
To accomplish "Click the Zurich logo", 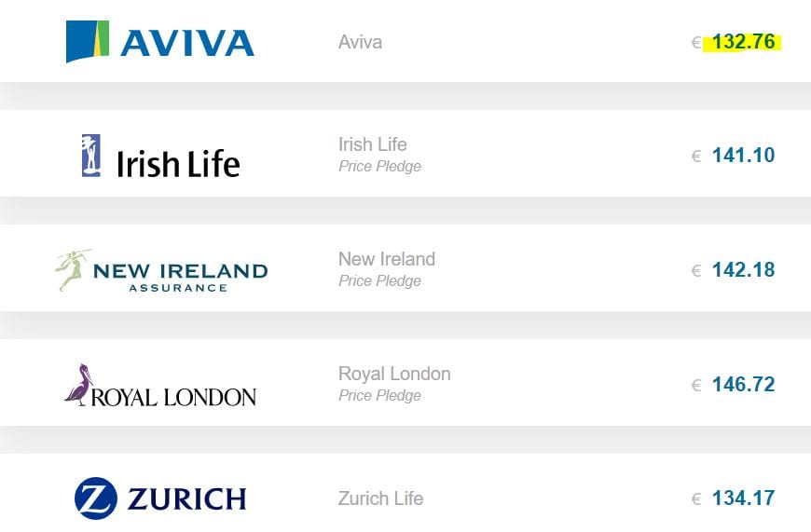I will (160, 498).
